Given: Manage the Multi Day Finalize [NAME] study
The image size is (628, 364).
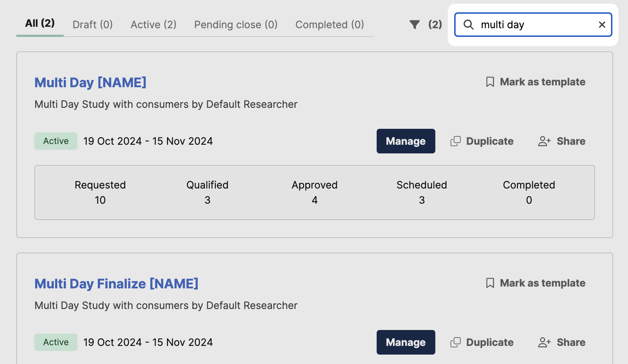Looking at the screenshot, I should pyautogui.click(x=406, y=342).
